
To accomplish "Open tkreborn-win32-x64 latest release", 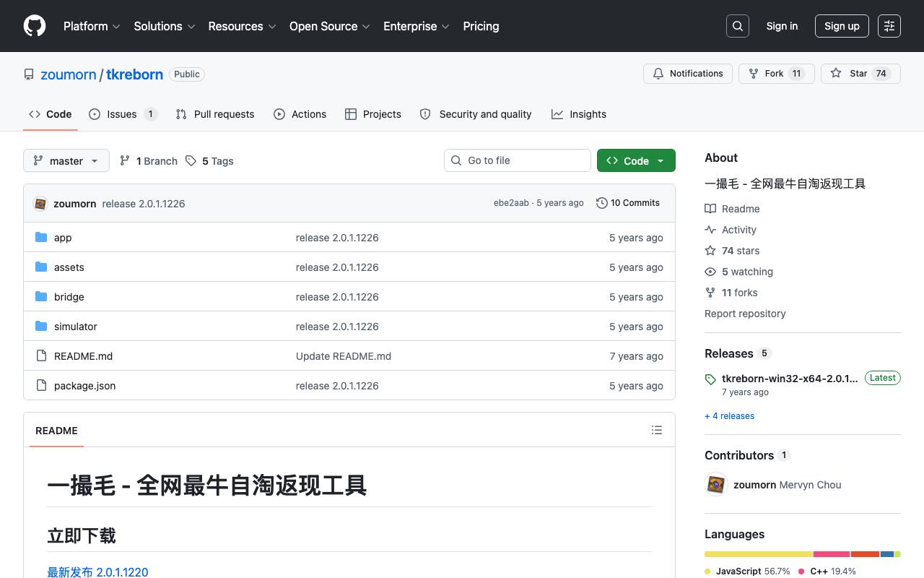I will (790, 378).
